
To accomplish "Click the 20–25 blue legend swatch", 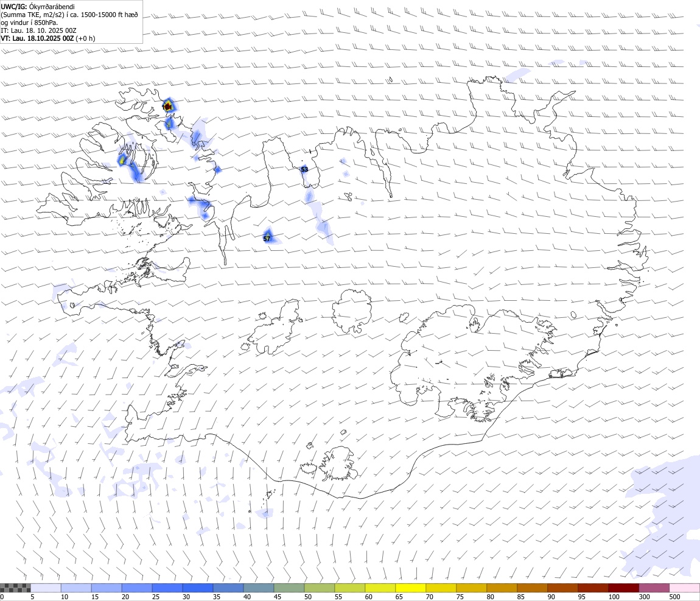I will point(136,588).
